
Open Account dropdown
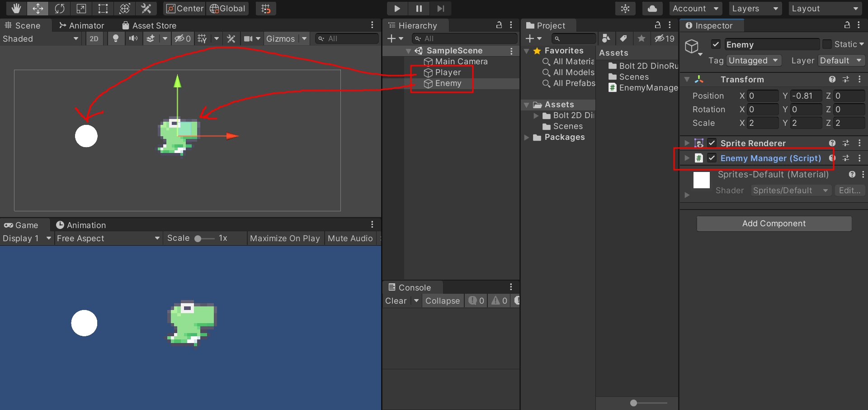(696, 8)
